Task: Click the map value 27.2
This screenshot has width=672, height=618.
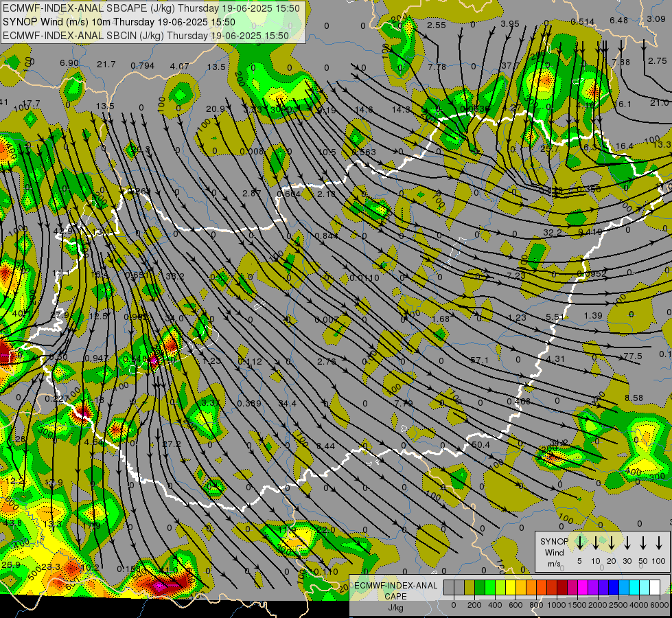Action: click(x=172, y=444)
